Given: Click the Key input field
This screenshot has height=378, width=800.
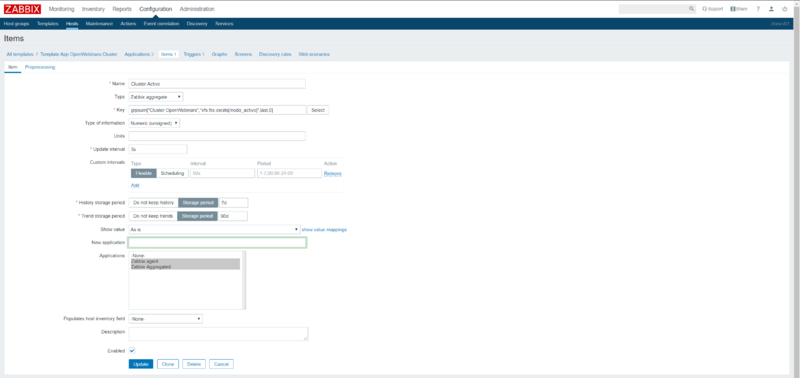Looking at the screenshot, I should (217, 110).
